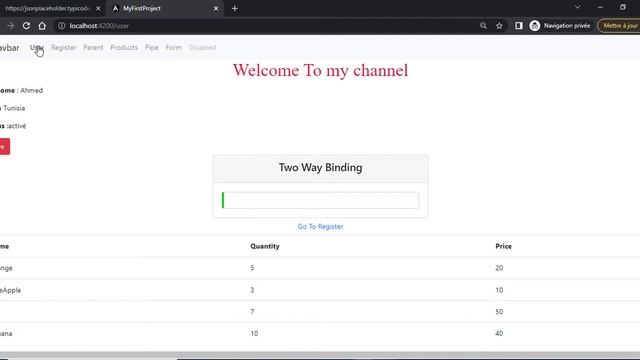The width and height of the screenshot is (640, 360).
Task: Restore down the browser window
Action: point(622,7)
